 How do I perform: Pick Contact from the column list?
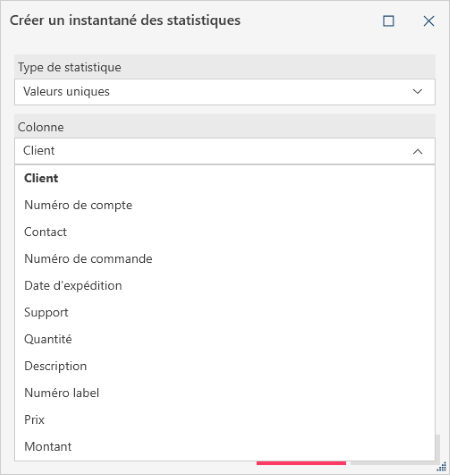click(x=225, y=232)
